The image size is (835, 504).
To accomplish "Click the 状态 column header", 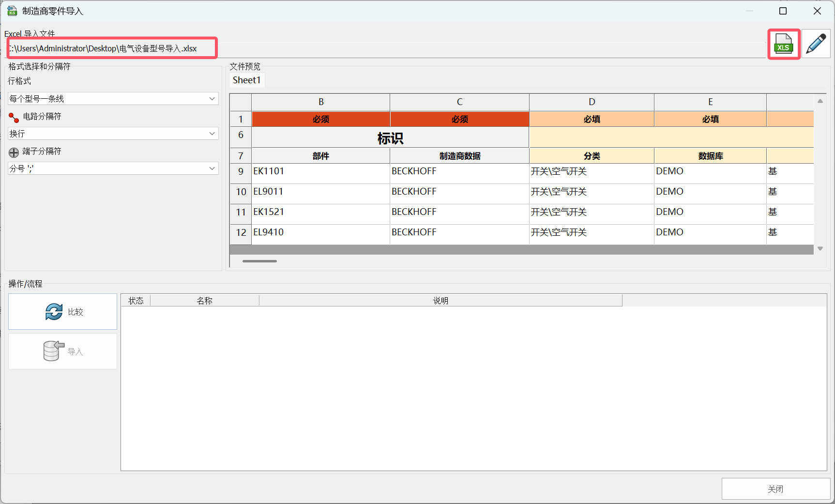I will point(136,301).
